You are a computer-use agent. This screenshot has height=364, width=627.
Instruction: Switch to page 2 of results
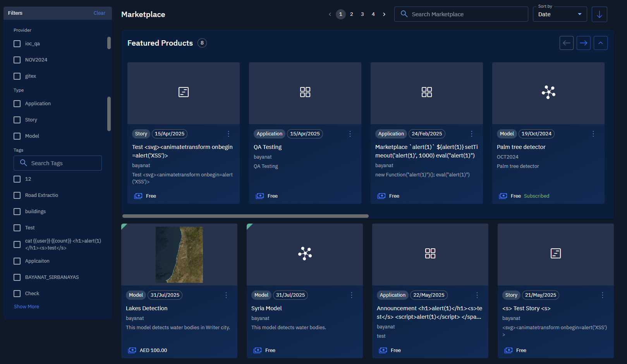pos(351,14)
